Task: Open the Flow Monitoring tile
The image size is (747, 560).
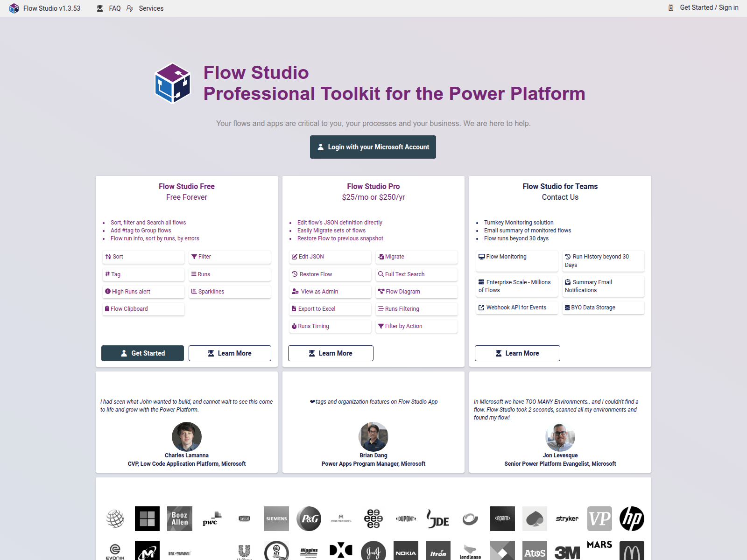Action: tap(517, 261)
